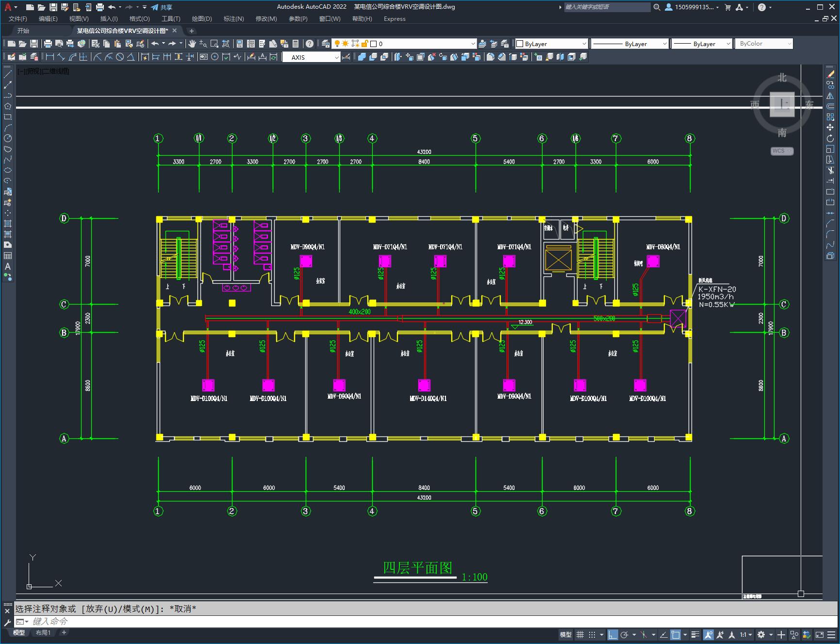Screen dimensions: 840x644
Task: Select the Aligned dimension tool
Action: click(61, 57)
